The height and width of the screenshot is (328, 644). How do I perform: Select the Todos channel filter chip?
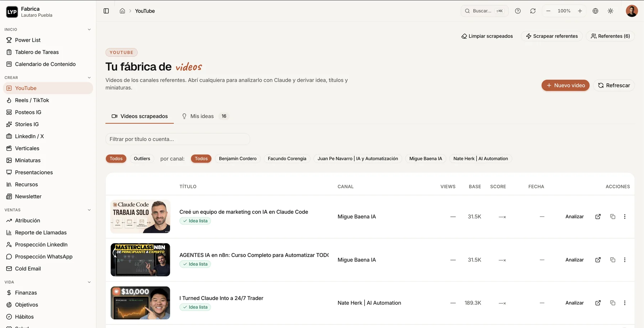[201, 159]
